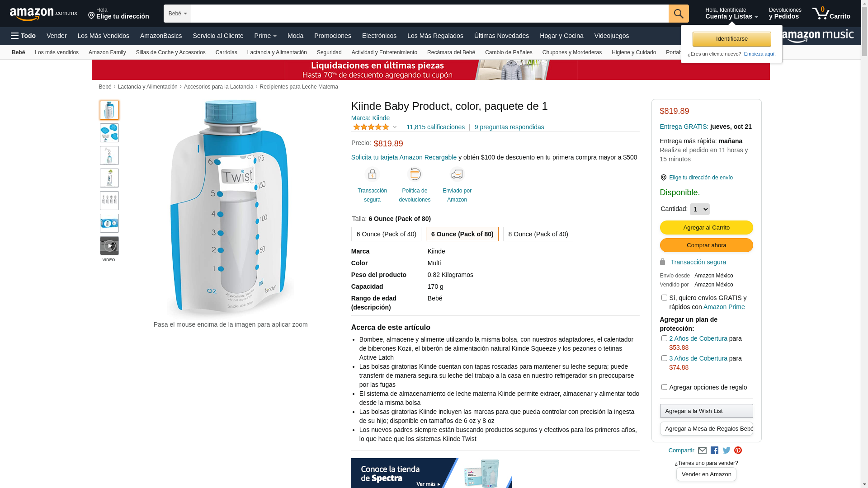Open the Cantidad quantity dropdown
This screenshot has height=488, width=868.
pos(699,209)
